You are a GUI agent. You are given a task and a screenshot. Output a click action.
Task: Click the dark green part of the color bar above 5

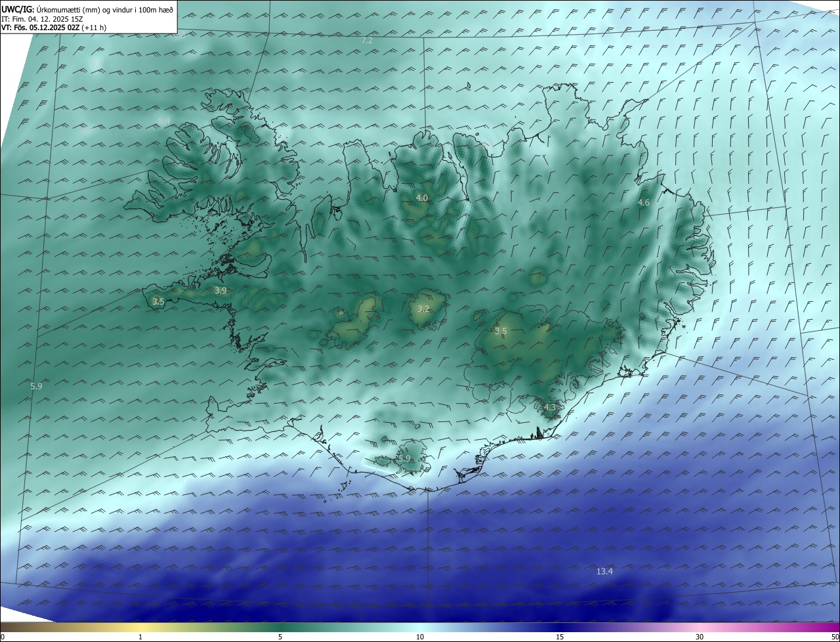tap(280, 627)
